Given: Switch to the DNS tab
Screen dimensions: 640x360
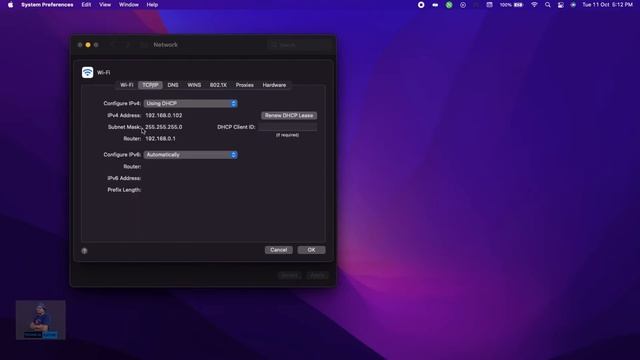Looking at the screenshot, I should click(x=173, y=85).
